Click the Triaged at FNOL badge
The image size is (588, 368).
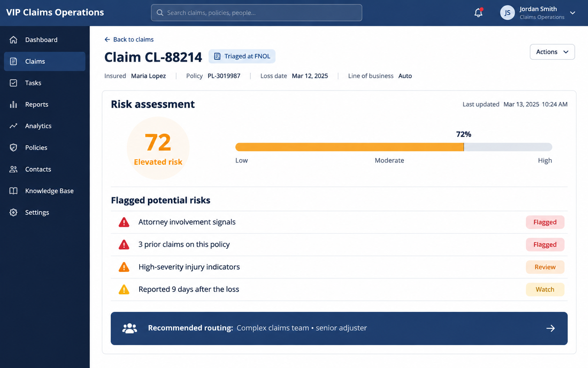(242, 57)
